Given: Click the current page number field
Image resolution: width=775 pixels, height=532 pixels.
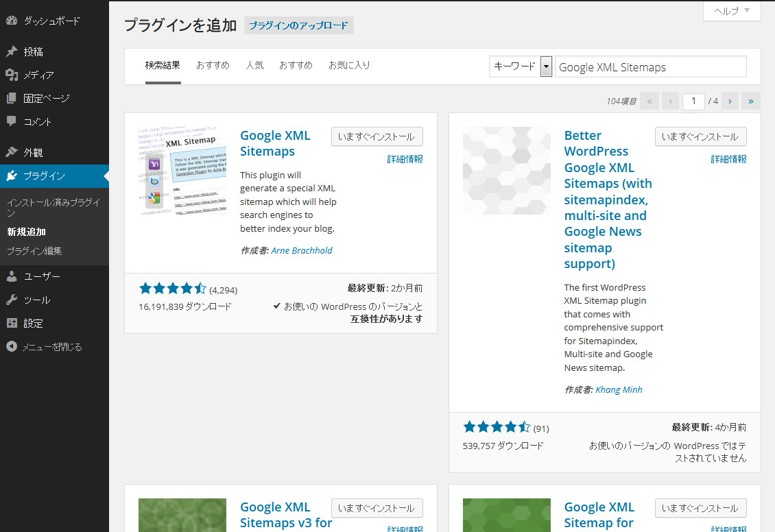Looking at the screenshot, I should pos(693,101).
